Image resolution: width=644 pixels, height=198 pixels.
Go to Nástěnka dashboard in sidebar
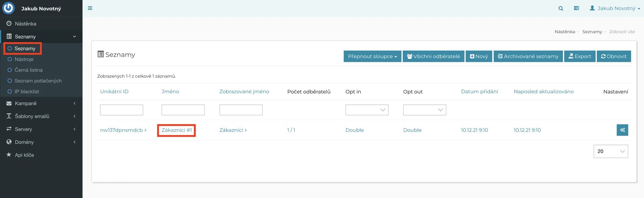point(25,24)
